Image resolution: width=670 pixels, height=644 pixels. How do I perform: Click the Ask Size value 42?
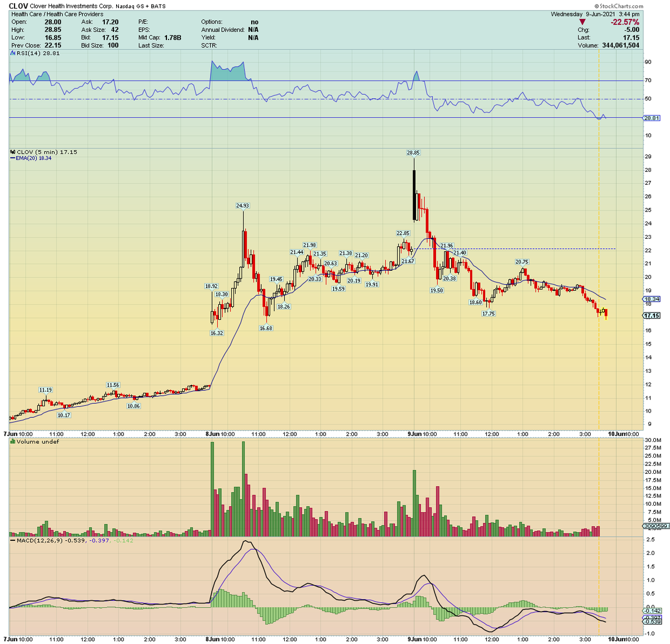point(114,30)
